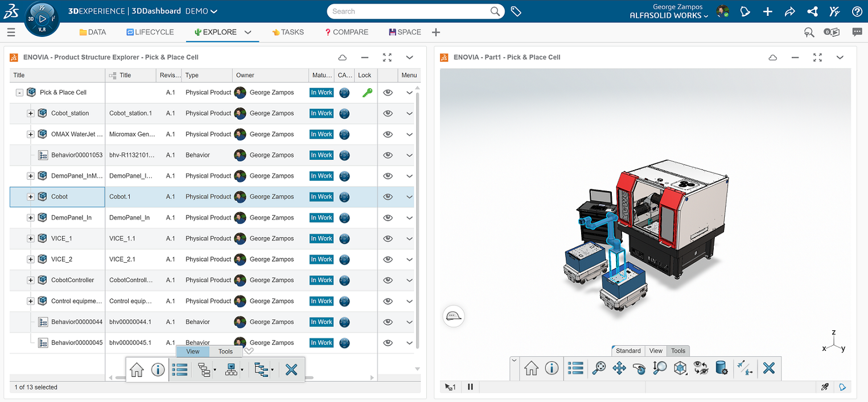
Task: Click list view icon in Product Structure Explorer toolbar
Action: [x=180, y=370]
